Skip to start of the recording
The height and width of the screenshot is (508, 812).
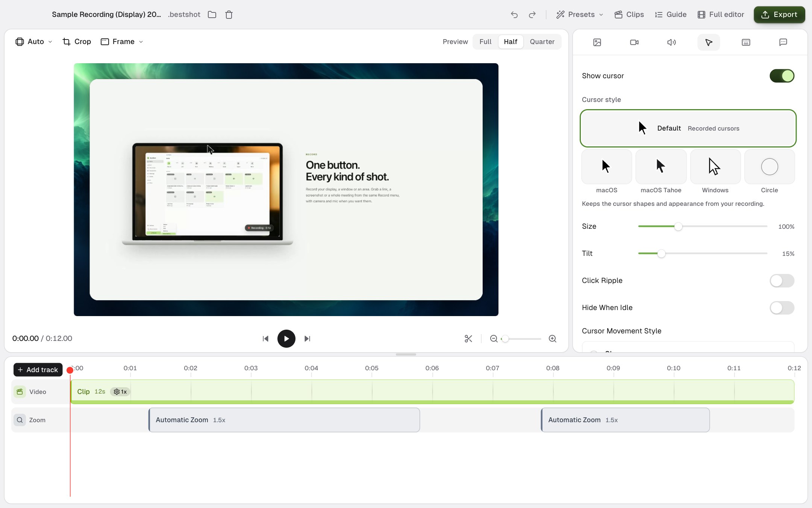[x=265, y=339]
